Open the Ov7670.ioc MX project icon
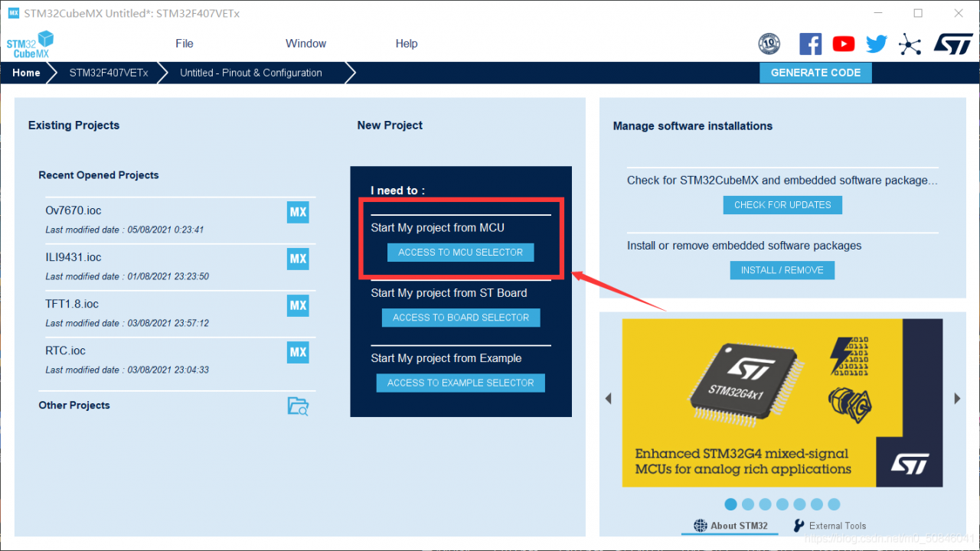 tap(298, 212)
